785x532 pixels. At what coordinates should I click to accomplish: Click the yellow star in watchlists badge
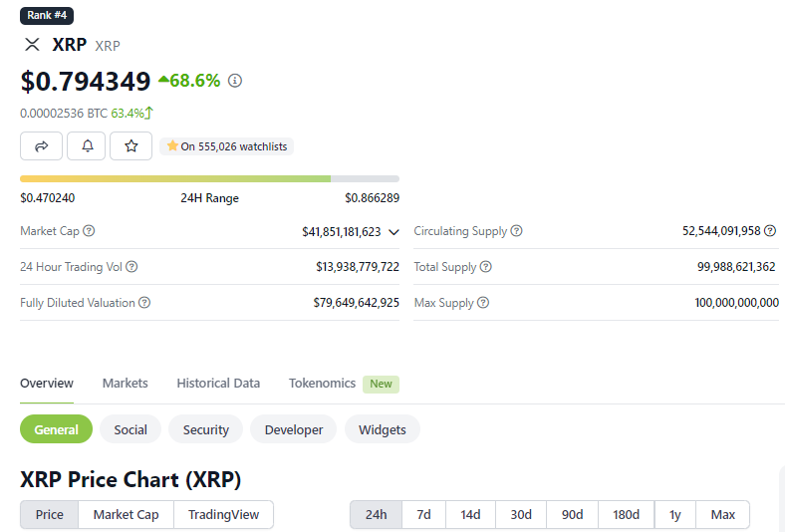(172, 146)
